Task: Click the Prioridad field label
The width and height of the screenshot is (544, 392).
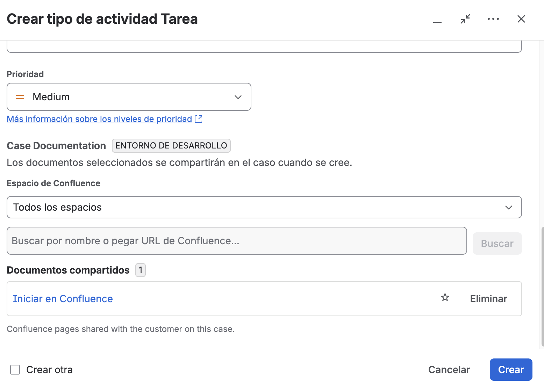Action: click(25, 74)
